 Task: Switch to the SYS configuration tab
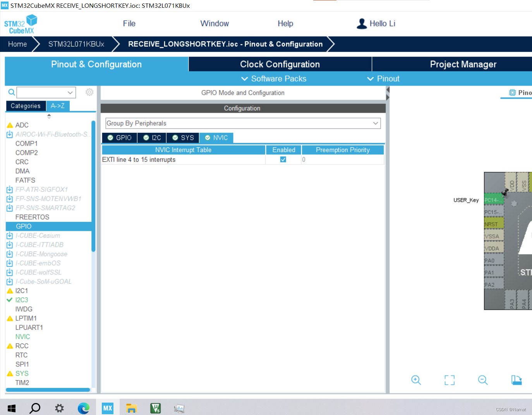[183, 138]
